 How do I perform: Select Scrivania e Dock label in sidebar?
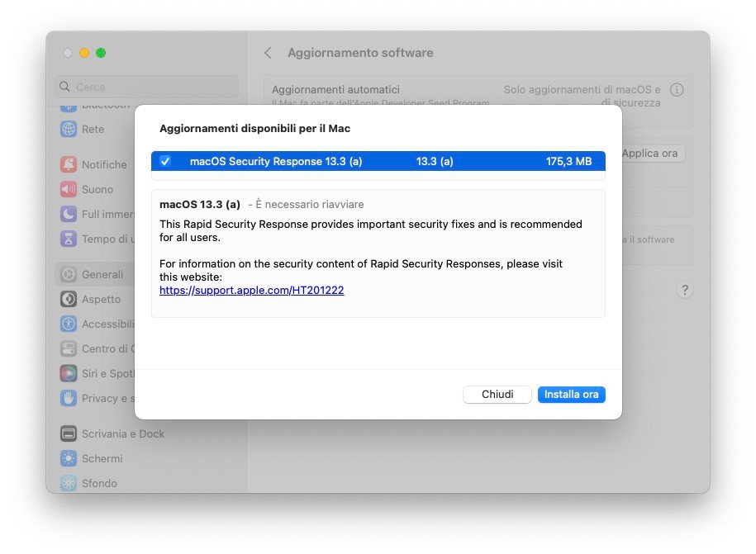123,434
